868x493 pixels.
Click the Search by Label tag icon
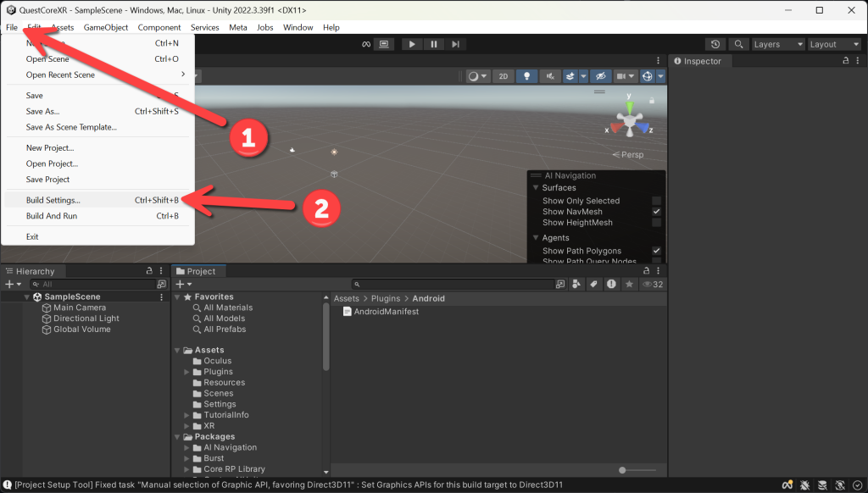[x=593, y=284]
